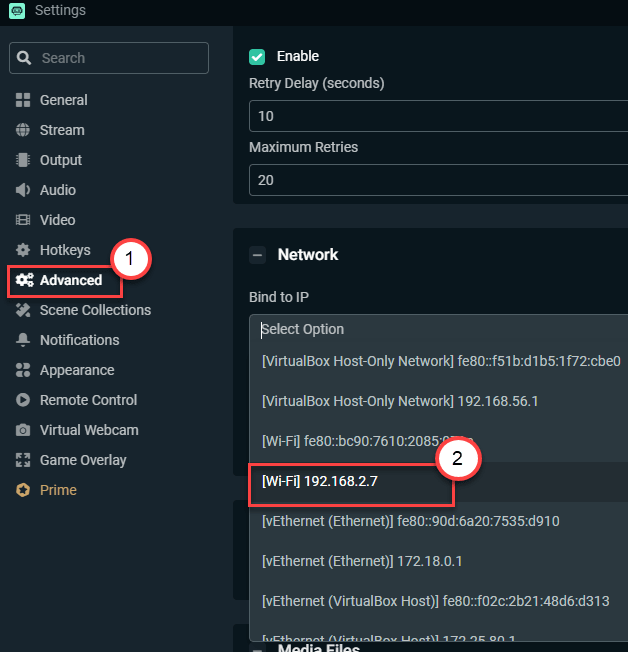Click the Stream globe icon
628x652 pixels.
[23, 130]
